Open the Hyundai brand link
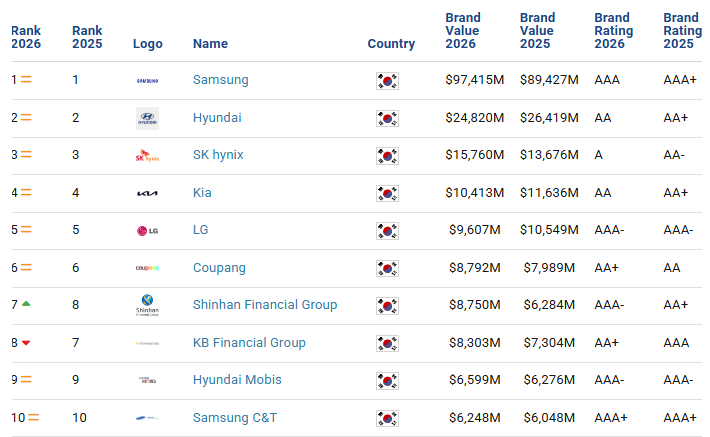 (x=217, y=118)
